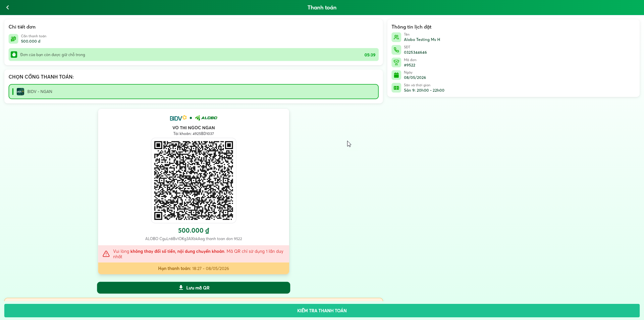Screen dimensions: 644x320
Task: Click the court and time field icon
Action: pos(396,88)
